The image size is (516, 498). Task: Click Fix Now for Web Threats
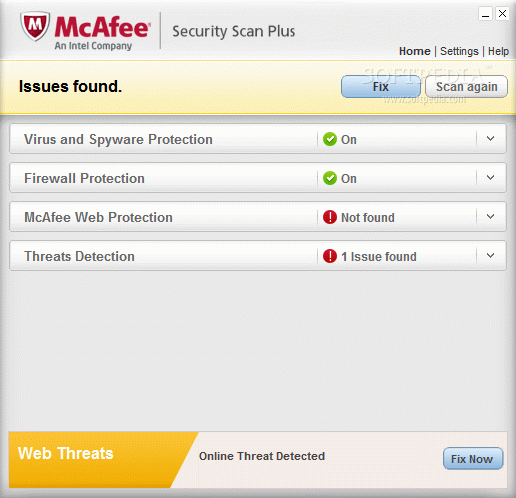473,459
